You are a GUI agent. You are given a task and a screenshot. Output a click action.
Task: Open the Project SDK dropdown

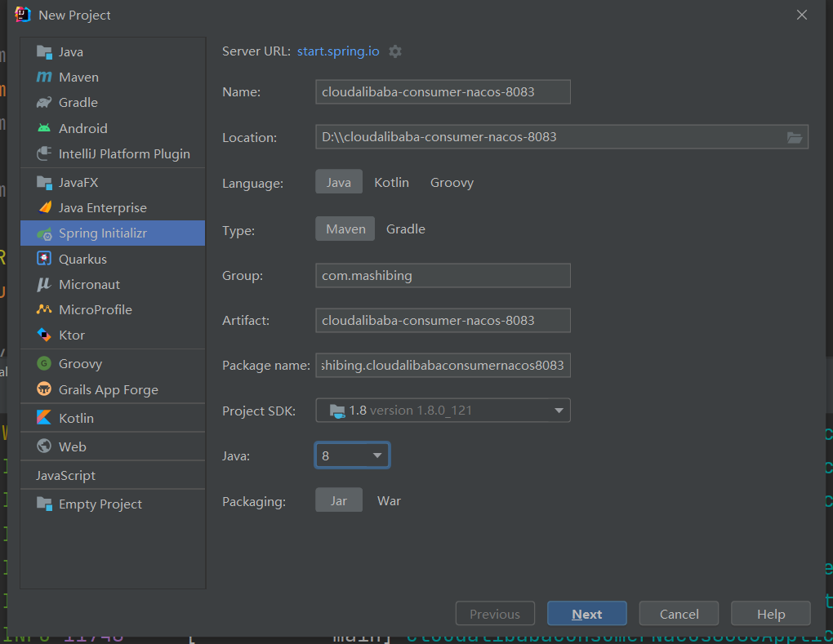[x=443, y=411]
